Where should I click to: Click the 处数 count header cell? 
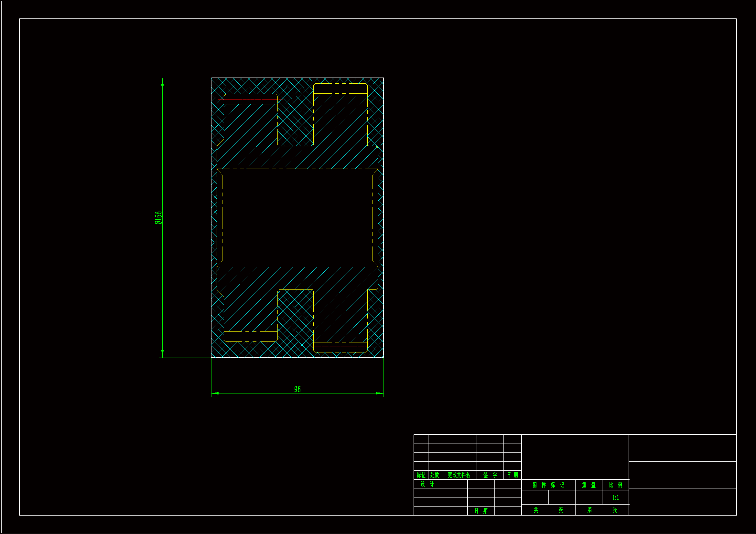(x=434, y=475)
